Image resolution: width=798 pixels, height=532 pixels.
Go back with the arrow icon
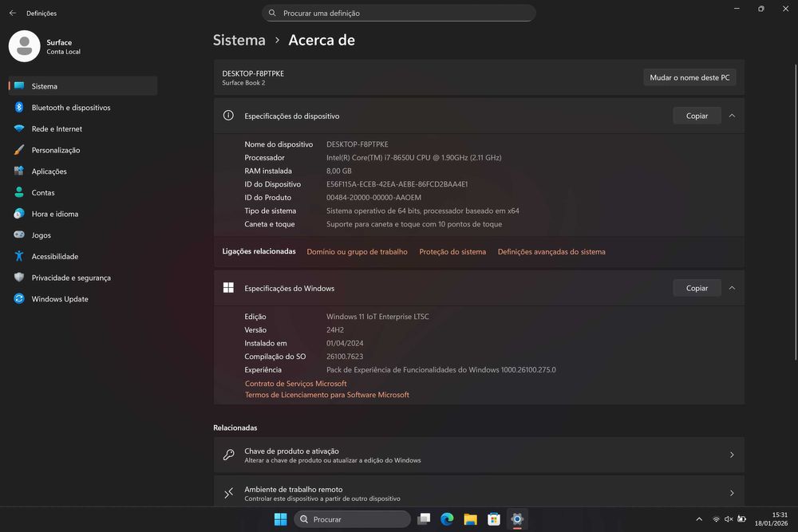point(13,13)
